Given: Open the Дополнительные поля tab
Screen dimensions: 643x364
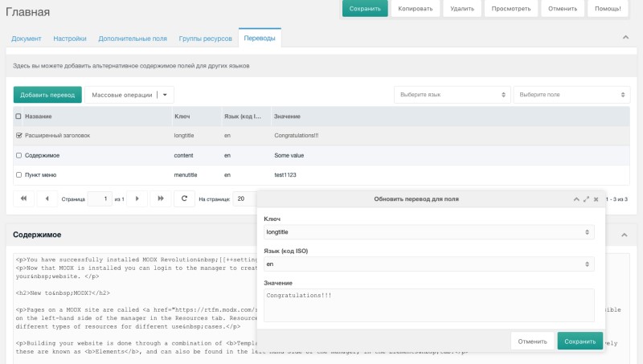Looking at the screenshot, I should pyautogui.click(x=133, y=39).
